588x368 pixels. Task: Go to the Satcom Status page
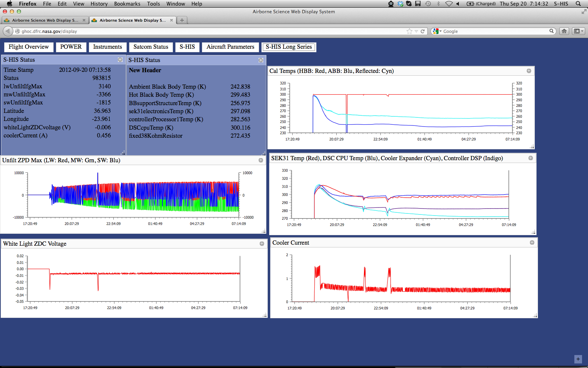pyautogui.click(x=150, y=47)
